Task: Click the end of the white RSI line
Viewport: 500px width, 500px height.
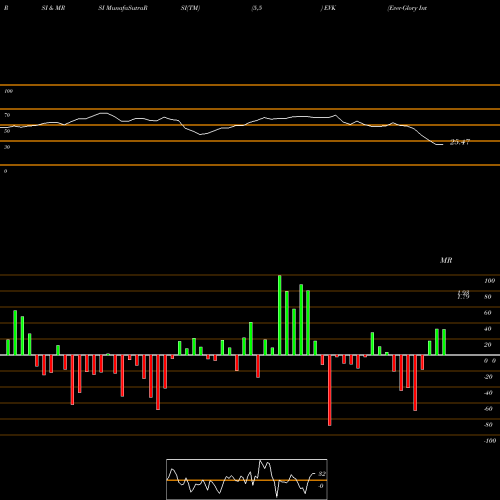Action: (x=442, y=144)
